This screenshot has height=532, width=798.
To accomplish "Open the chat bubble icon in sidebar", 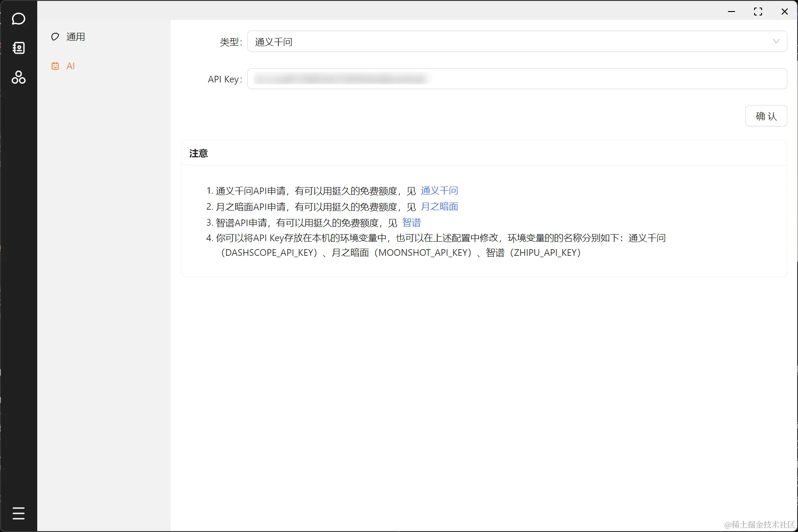I will pyautogui.click(x=19, y=19).
